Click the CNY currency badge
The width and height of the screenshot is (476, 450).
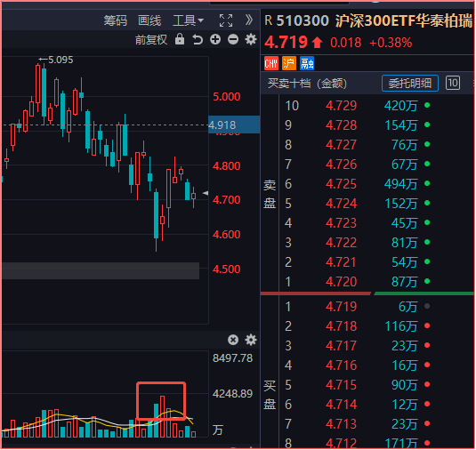(x=271, y=63)
